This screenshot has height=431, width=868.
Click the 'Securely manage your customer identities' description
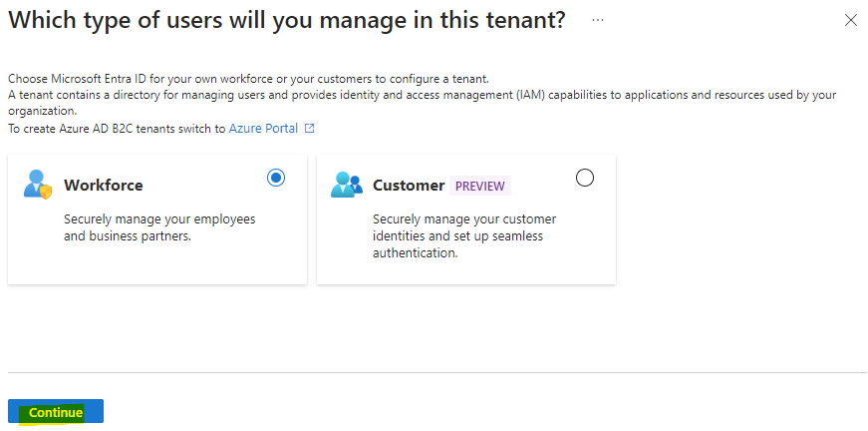click(464, 236)
